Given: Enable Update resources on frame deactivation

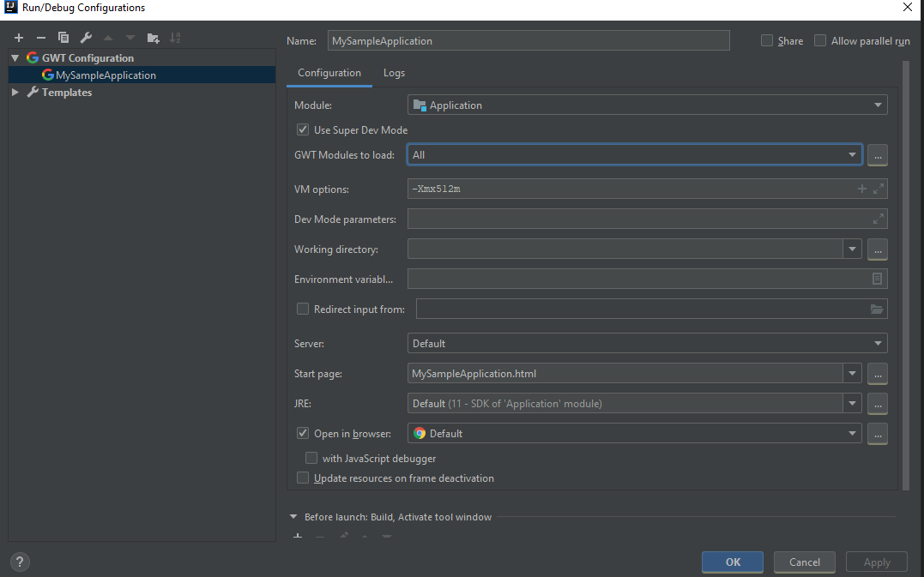Looking at the screenshot, I should [303, 478].
